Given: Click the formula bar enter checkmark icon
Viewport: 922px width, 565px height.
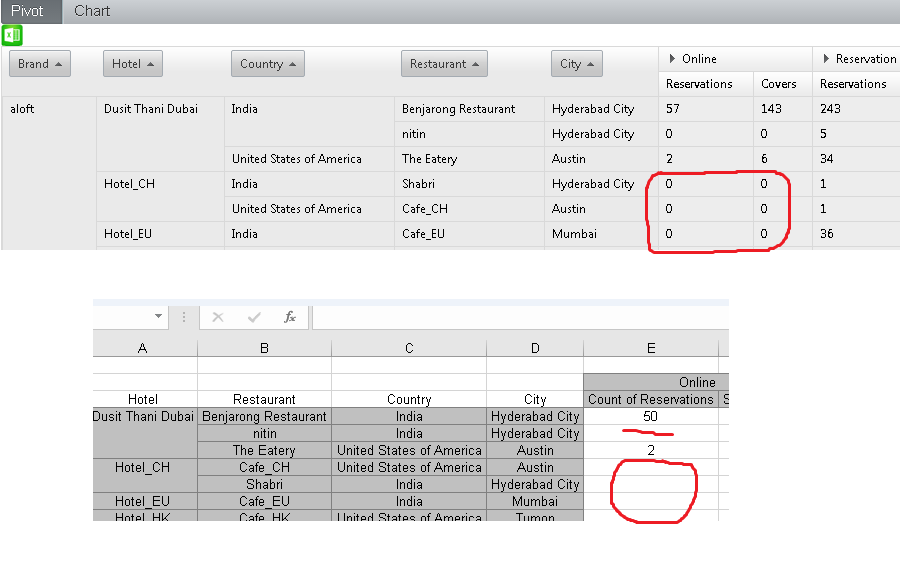Looking at the screenshot, I should click(x=254, y=317).
